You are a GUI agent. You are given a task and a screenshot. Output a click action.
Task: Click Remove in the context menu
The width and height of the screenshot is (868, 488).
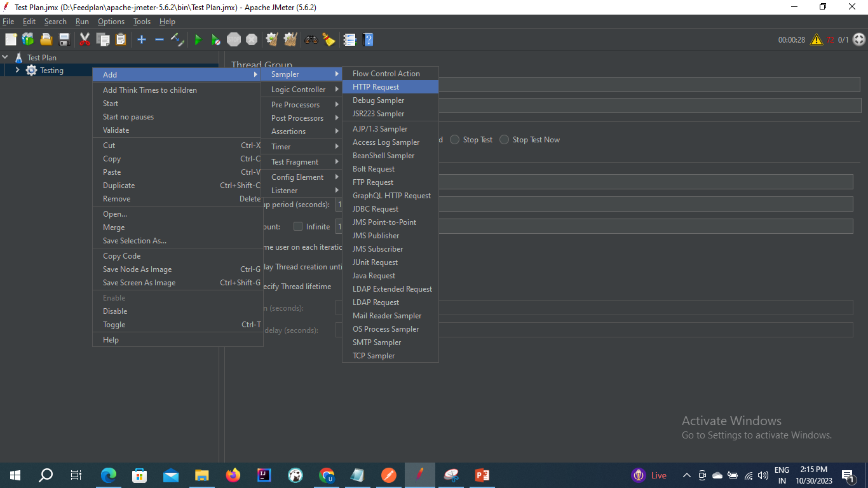pyautogui.click(x=178, y=199)
